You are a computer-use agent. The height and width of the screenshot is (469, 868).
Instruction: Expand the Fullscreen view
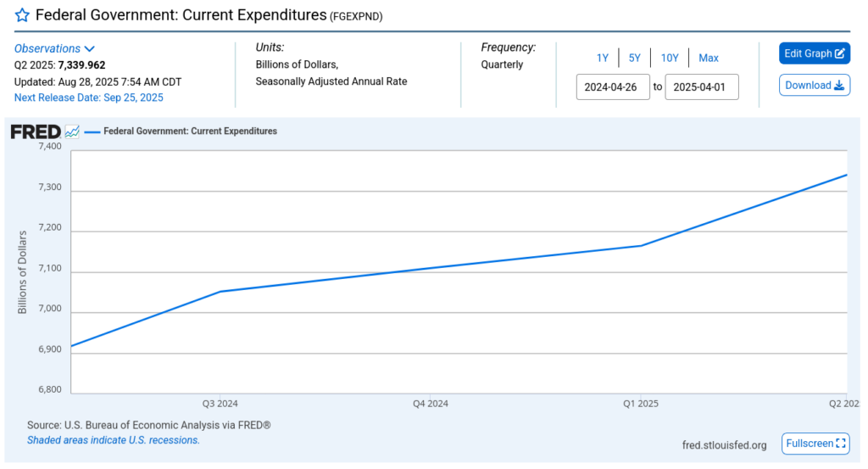pos(815,444)
